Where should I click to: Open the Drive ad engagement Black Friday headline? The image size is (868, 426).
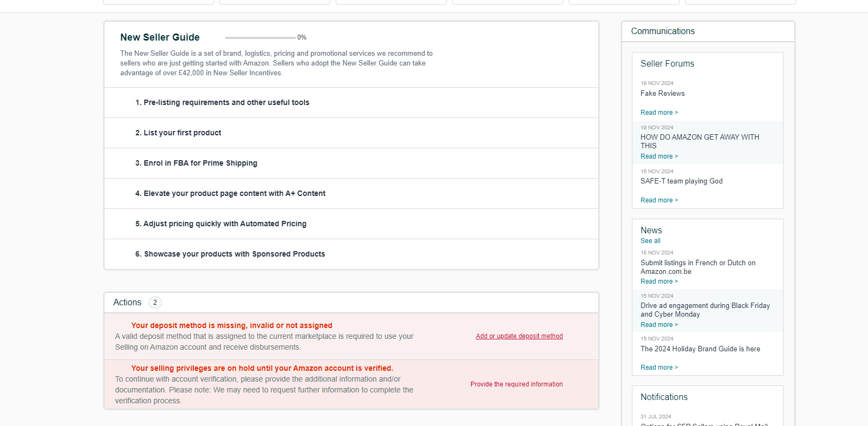click(705, 310)
